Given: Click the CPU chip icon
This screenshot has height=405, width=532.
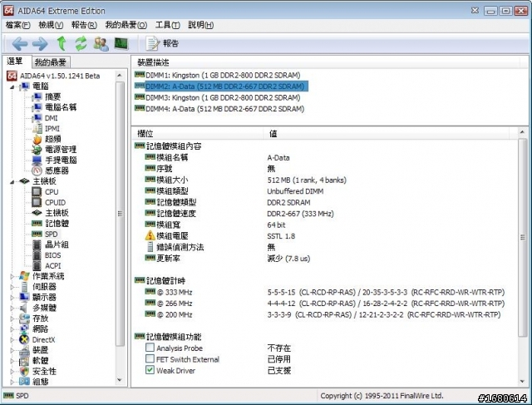Looking at the screenshot, I should click(x=37, y=192).
